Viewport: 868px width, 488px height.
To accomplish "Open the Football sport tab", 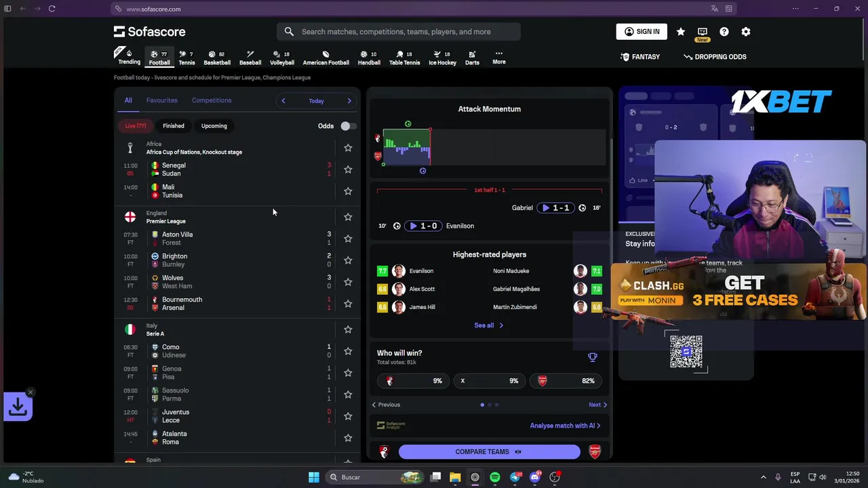I will [x=159, y=58].
